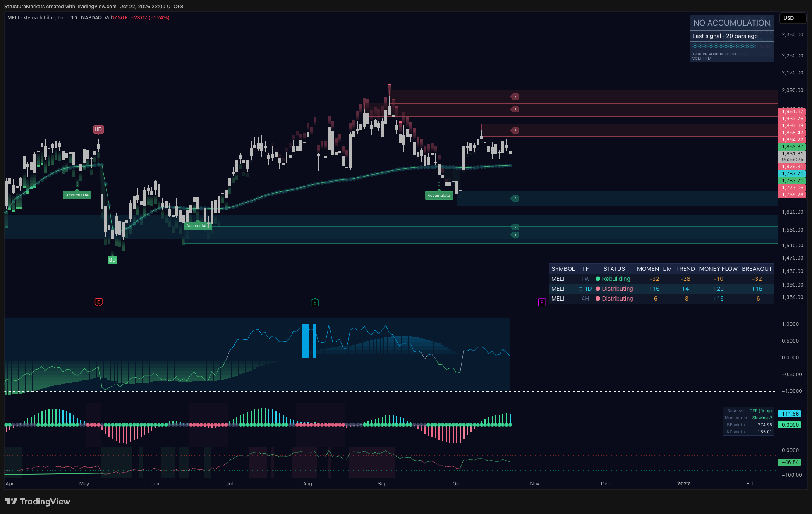Click the volume value 17.36 K
This screenshot has height=514, width=812.
(x=120, y=18)
